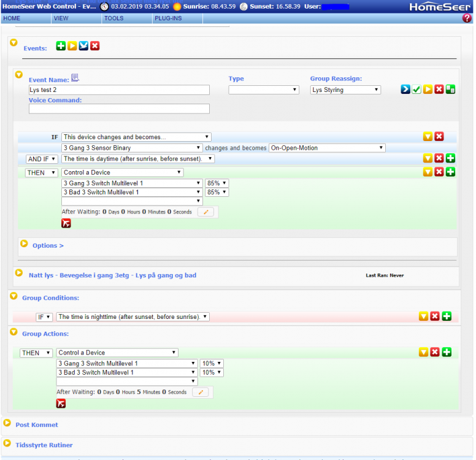Open the PLUG-INS menu
This screenshot has width=476, height=460.
tap(166, 18)
